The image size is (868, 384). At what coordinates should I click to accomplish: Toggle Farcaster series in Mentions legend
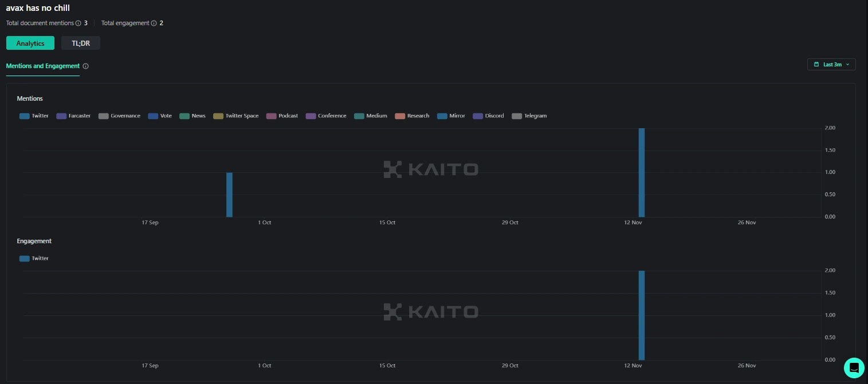[x=73, y=116]
